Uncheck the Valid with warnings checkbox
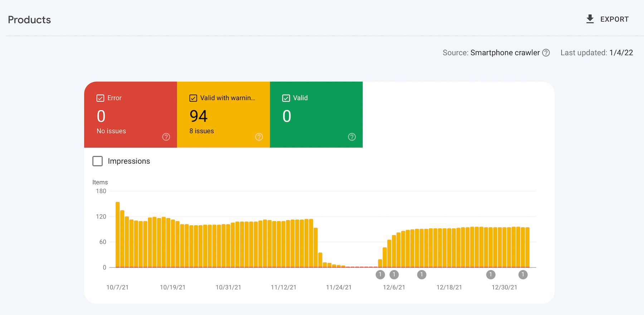Image resolution: width=644 pixels, height=315 pixels. point(193,98)
